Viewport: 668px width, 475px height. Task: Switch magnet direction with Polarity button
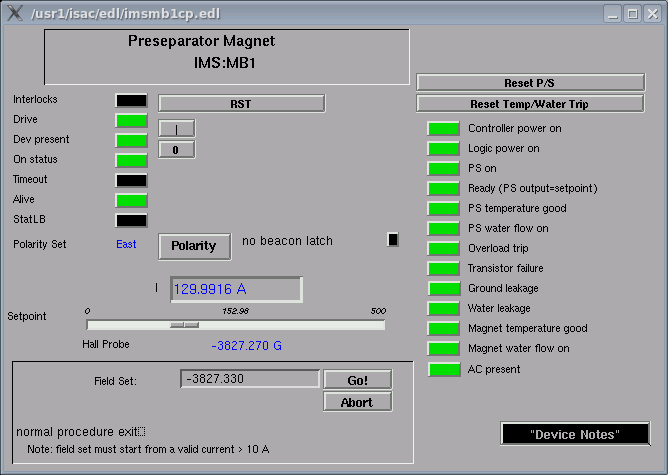click(193, 246)
